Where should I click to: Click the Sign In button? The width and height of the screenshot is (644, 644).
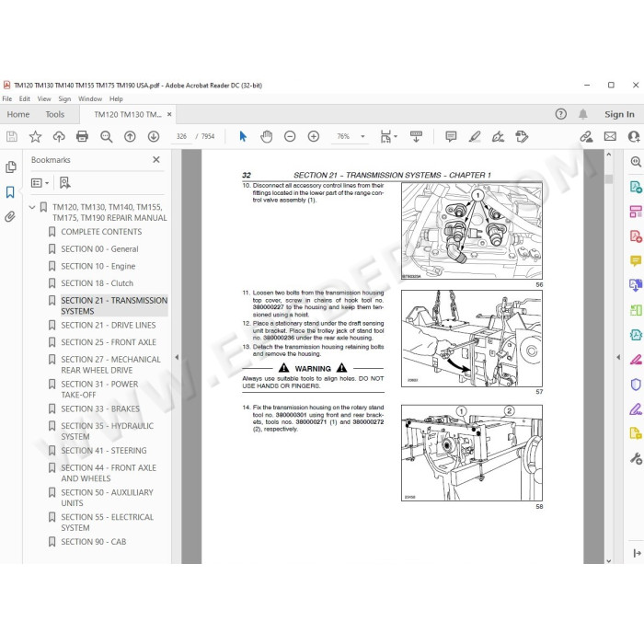pyautogui.click(x=619, y=115)
